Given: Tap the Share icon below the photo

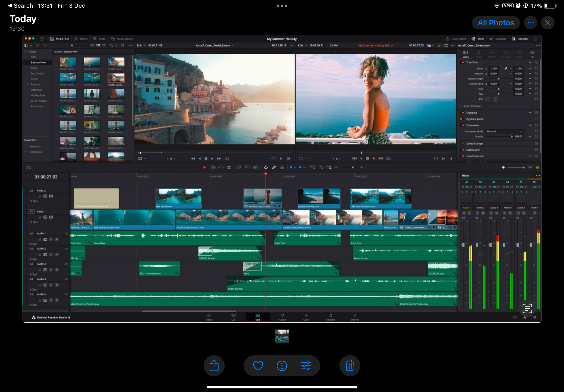Looking at the screenshot, I should [214, 366].
